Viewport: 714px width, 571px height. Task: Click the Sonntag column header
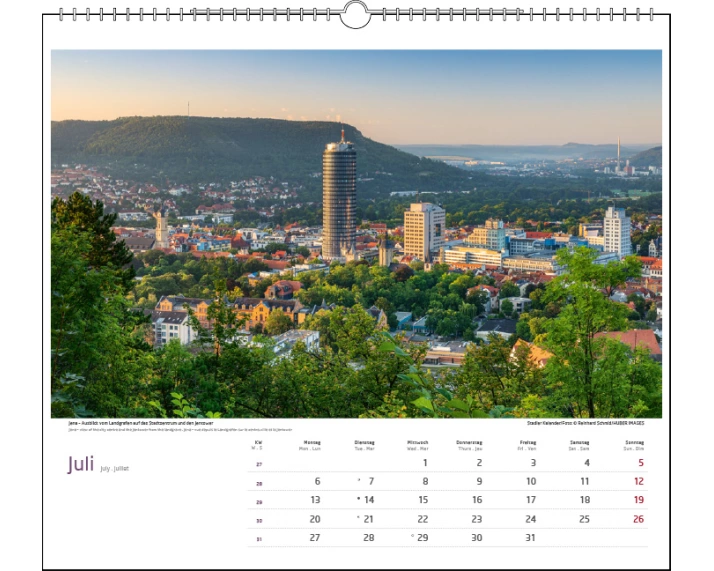pos(634,444)
